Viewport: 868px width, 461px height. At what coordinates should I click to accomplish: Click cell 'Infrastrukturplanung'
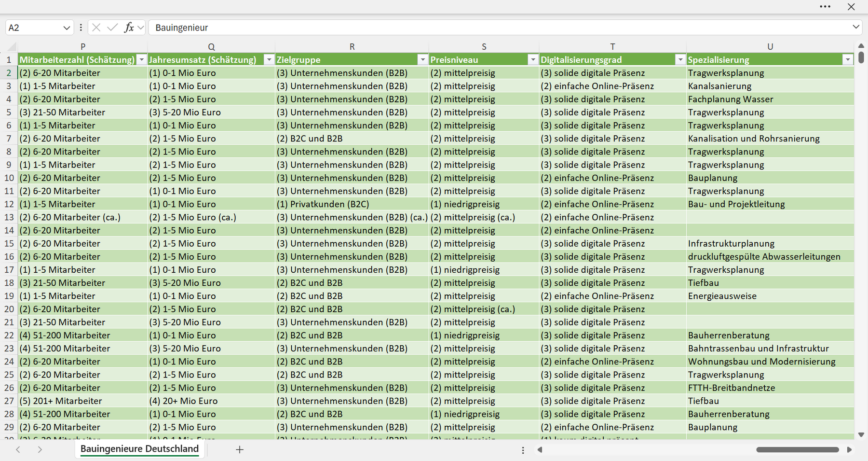coord(770,243)
